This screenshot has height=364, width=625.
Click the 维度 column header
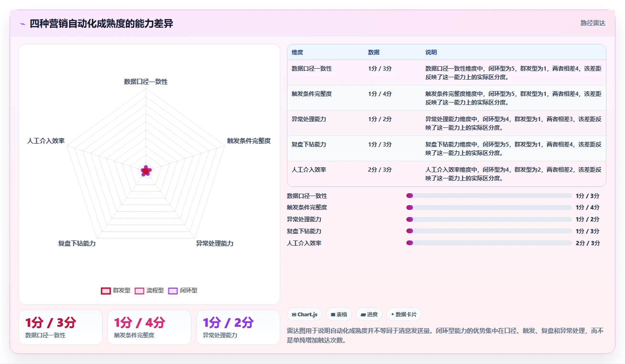click(297, 52)
